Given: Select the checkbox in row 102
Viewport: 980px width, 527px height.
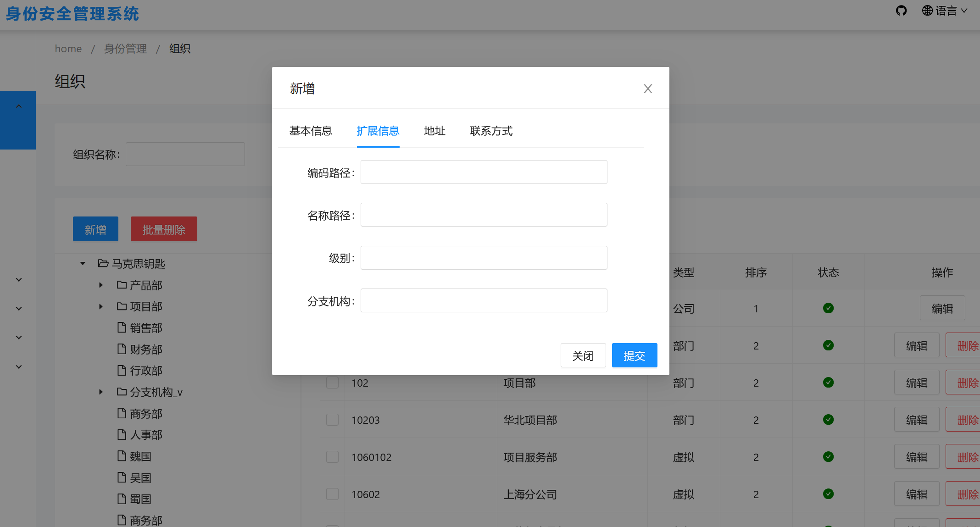Looking at the screenshot, I should pyautogui.click(x=332, y=382).
